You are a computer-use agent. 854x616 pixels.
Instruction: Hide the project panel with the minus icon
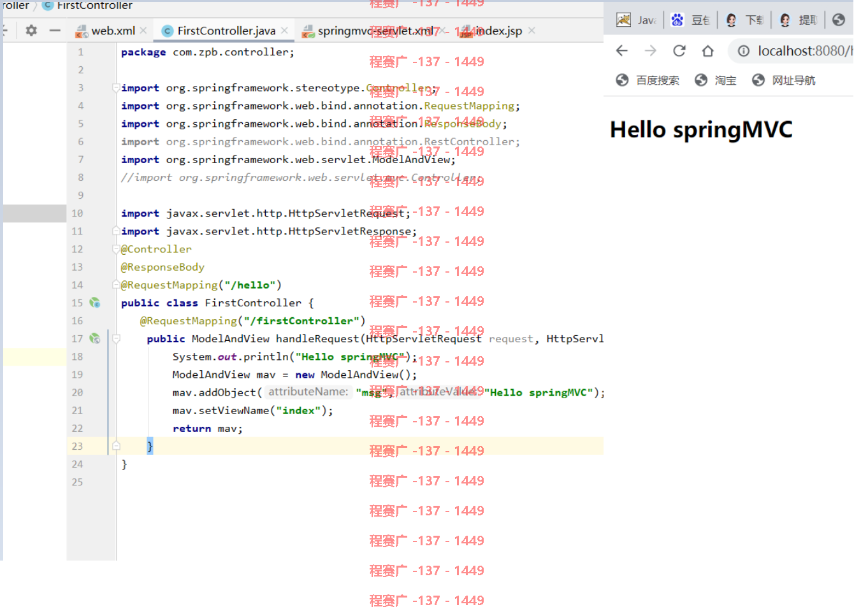pyautogui.click(x=55, y=30)
